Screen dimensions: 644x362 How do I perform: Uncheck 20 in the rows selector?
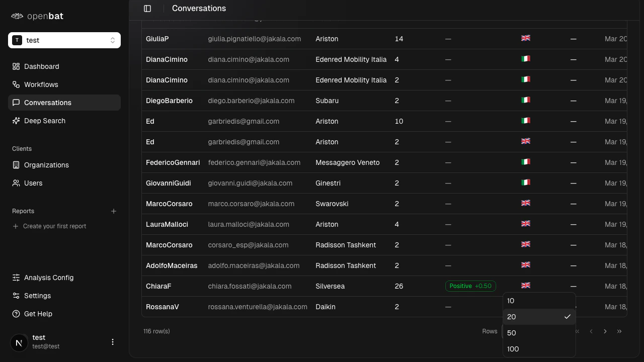tap(512, 317)
